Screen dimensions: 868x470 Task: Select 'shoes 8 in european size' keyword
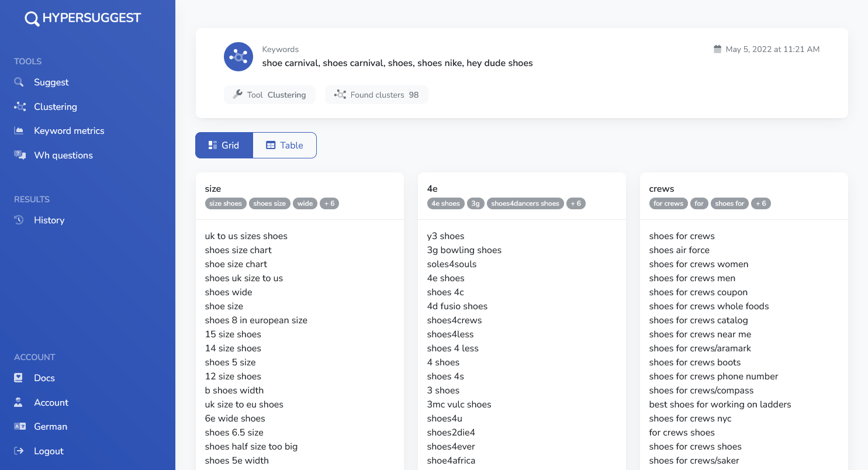pos(256,320)
